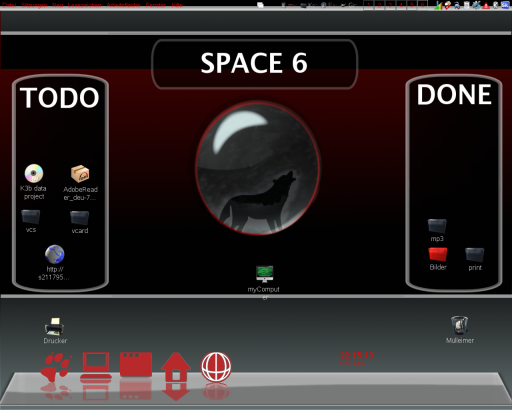Screen dimensions: 512x410
Task: Open the Neu menu
Action: click(58, 5)
